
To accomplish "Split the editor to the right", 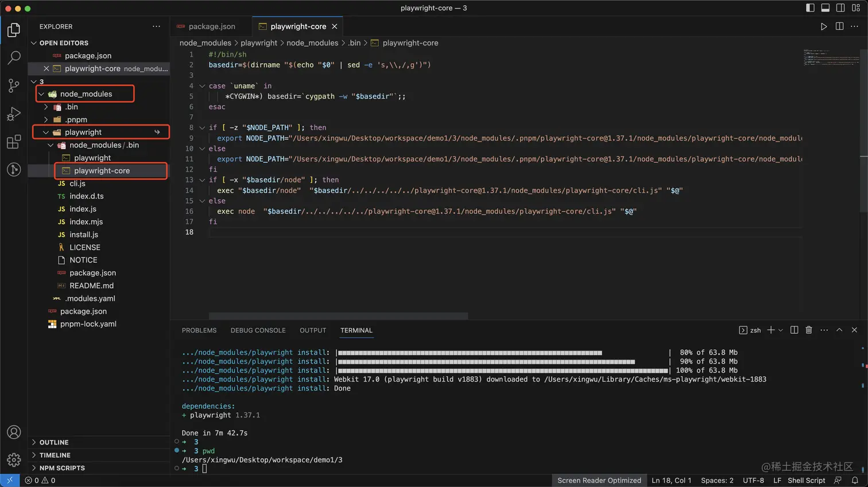I will click(x=839, y=26).
